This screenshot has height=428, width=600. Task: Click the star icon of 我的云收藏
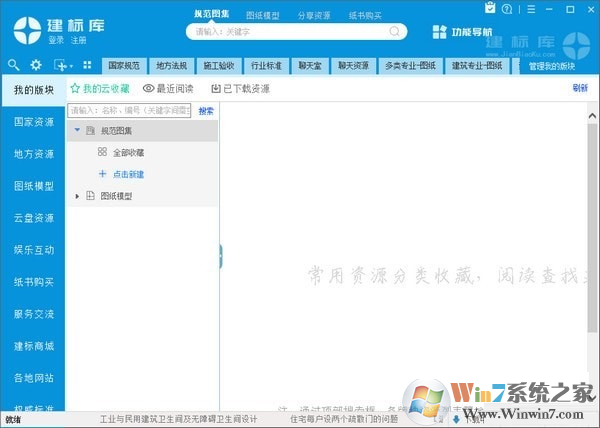[75, 88]
